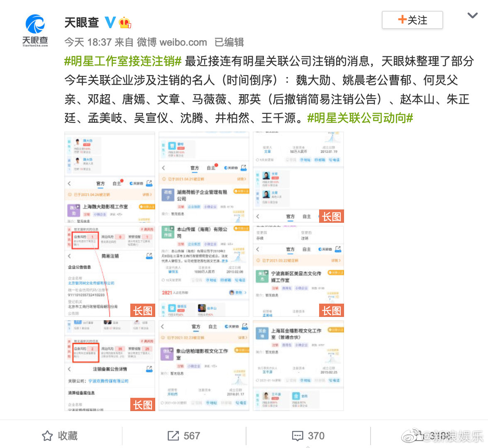
Task: Click the 天眼查 account name
Action: tap(81, 22)
